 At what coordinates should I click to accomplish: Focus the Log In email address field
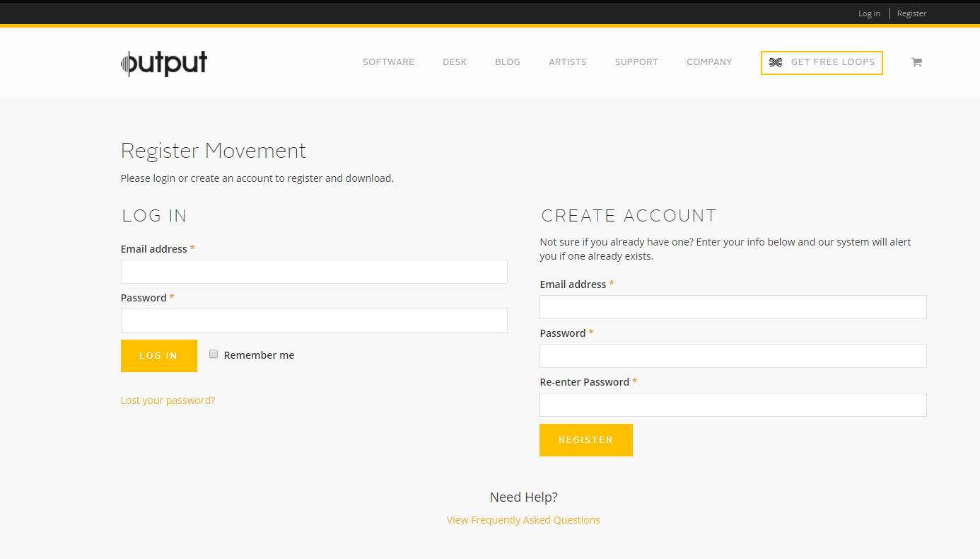[x=314, y=272]
